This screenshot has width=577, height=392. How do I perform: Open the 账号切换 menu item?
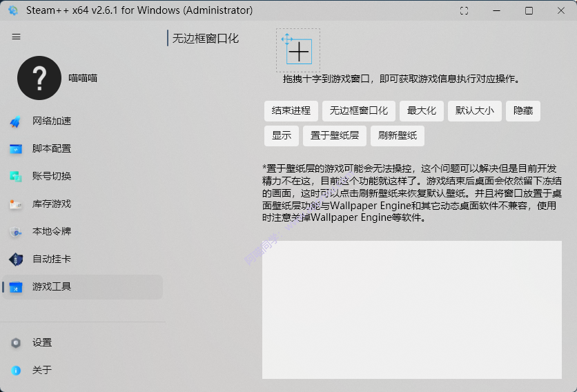[x=82, y=176]
